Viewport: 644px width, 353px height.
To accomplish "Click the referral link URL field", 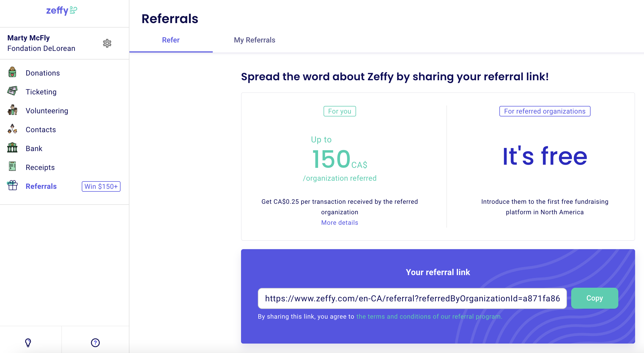I will tap(412, 298).
